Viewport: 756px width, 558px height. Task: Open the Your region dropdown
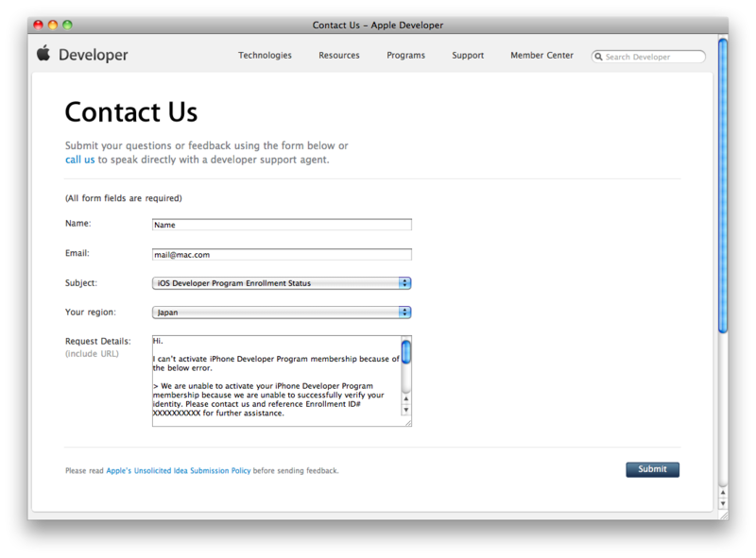[282, 313]
